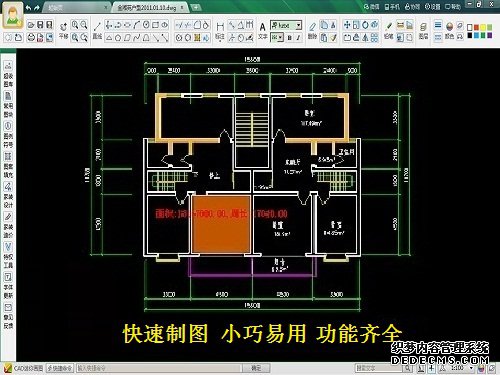The height and width of the screenshot is (375, 500).
Task: Pick the white color swatch
Action: click(470, 27)
